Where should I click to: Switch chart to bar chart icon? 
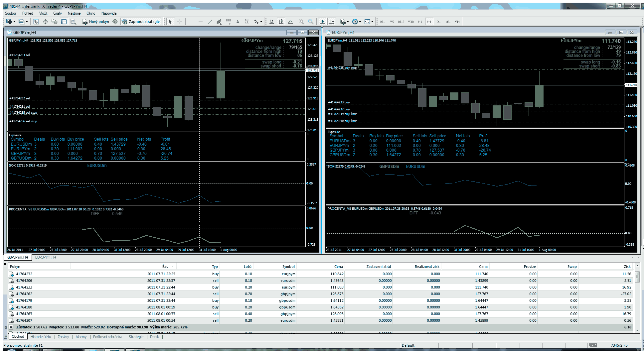click(272, 22)
